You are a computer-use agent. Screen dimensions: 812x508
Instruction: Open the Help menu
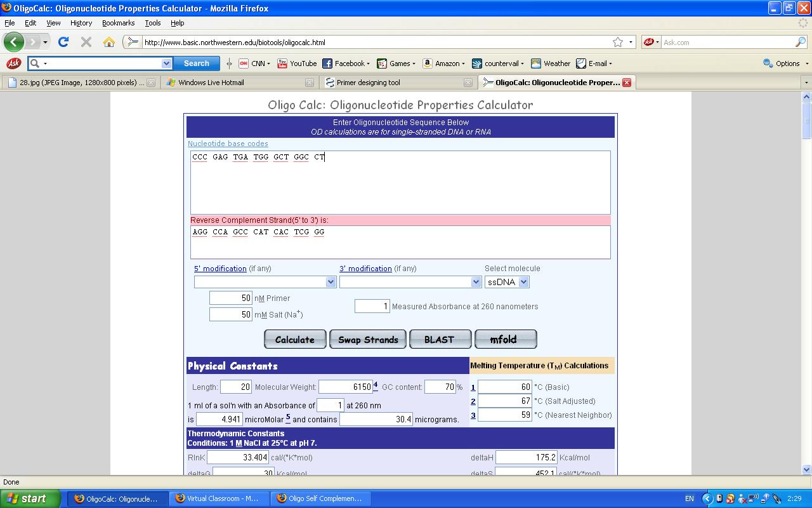point(177,23)
